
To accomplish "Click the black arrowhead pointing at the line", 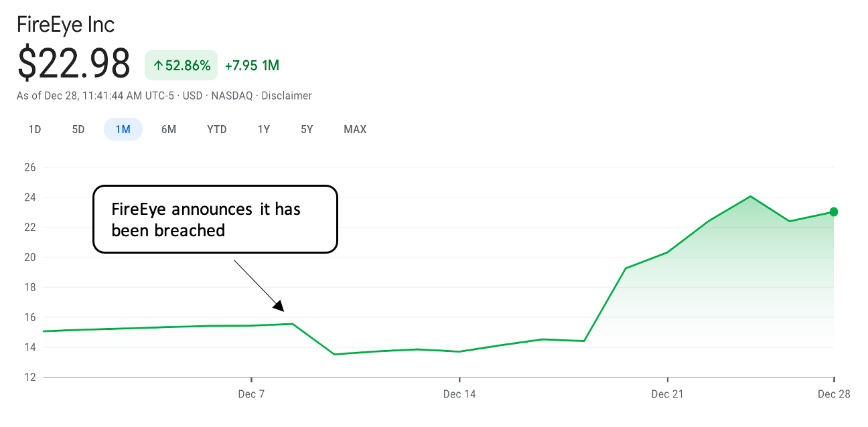I will 279,305.
